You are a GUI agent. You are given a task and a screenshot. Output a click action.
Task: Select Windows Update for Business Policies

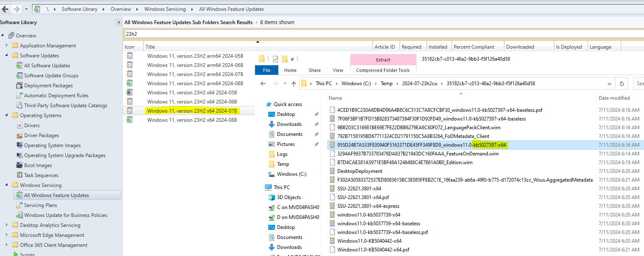(66, 215)
